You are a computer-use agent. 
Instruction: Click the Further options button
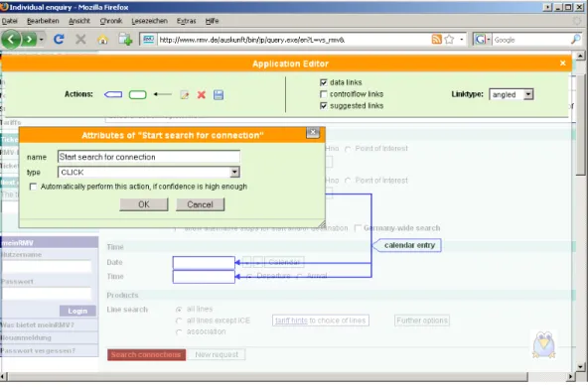click(x=422, y=321)
